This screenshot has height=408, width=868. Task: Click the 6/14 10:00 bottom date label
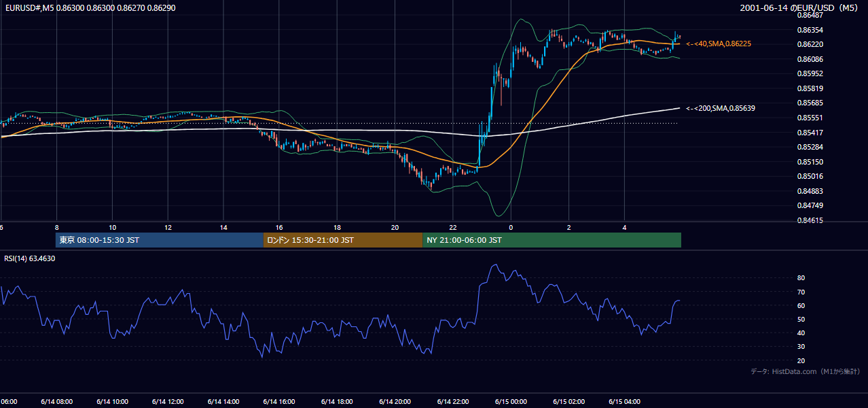tap(111, 402)
